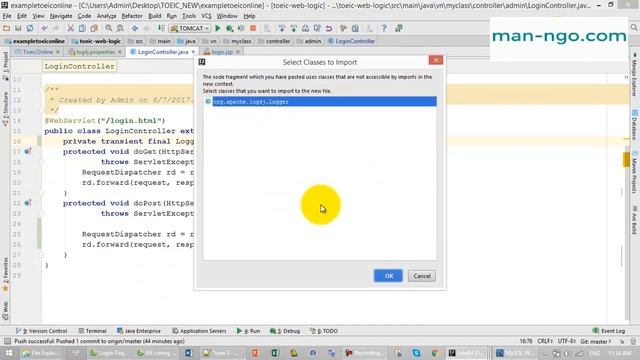This screenshot has height=360, width=640.
Task: Click the VCS Update Project icon
Action: tap(282, 28)
